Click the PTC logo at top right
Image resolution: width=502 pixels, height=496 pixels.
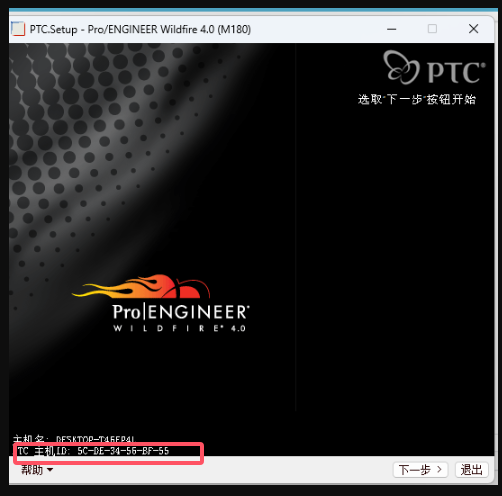coord(434,67)
